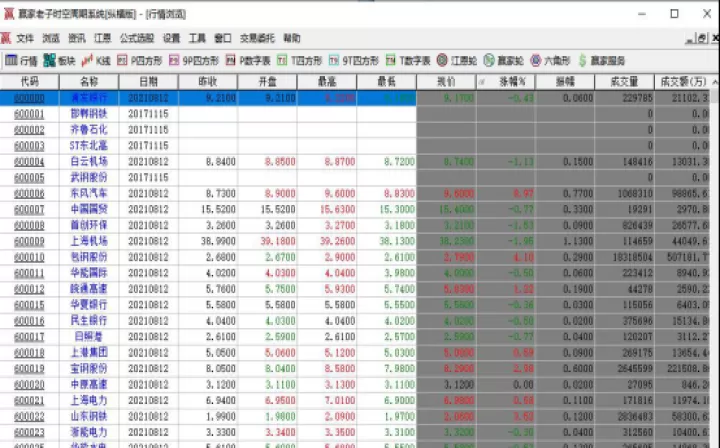Open the 交易委托 menu

[257, 38]
